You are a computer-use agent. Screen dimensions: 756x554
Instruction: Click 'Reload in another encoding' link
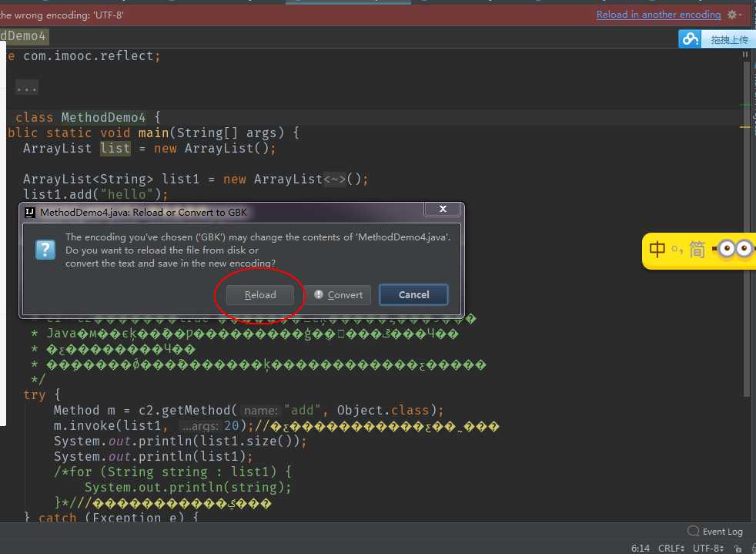click(x=658, y=15)
